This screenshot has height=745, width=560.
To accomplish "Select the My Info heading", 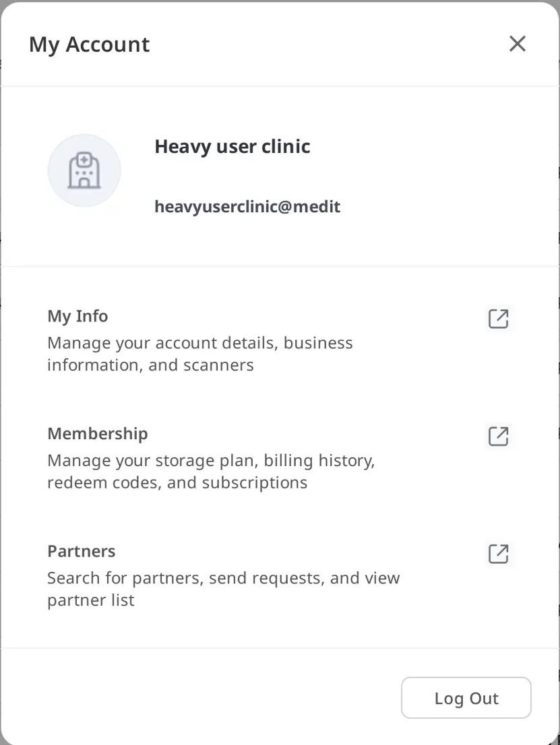I will pos(77,316).
